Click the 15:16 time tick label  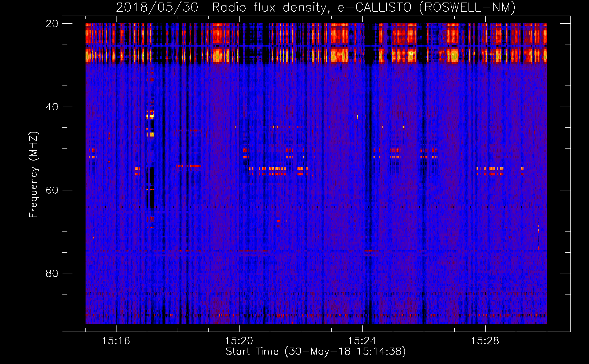pos(116,341)
